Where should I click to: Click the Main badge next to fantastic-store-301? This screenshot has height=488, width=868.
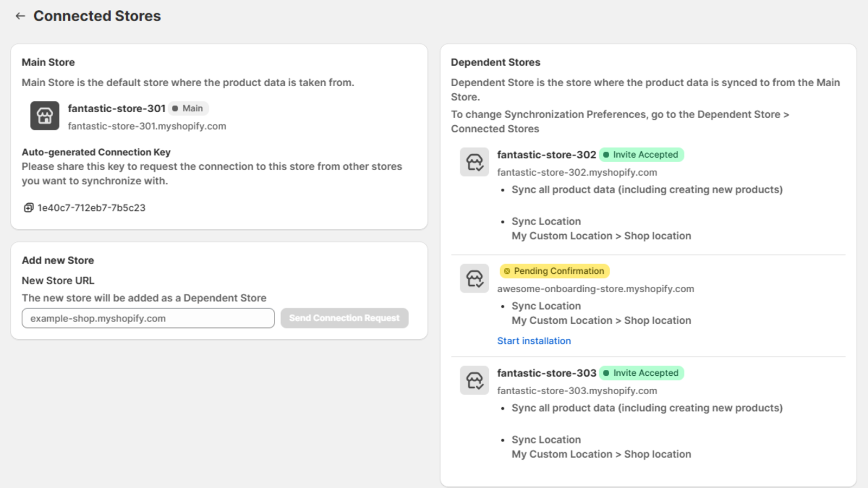click(x=188, y=108)
